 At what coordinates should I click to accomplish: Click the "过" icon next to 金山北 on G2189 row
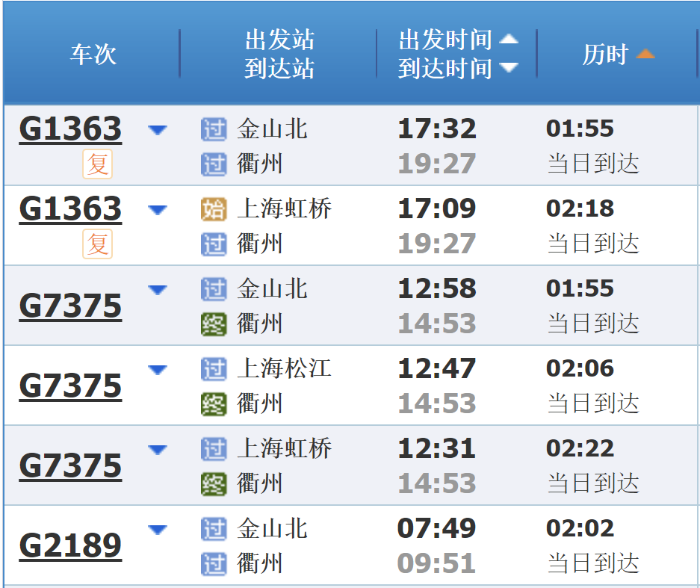213,528
